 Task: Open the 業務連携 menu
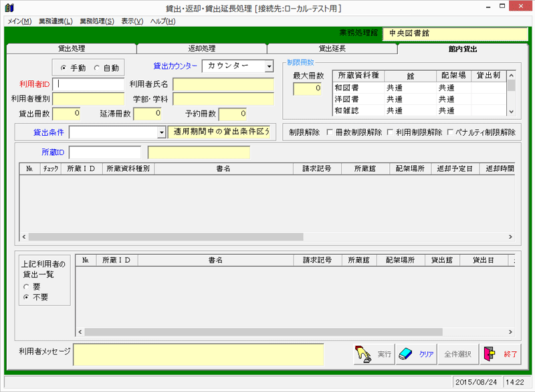click(x=56, y=21)
